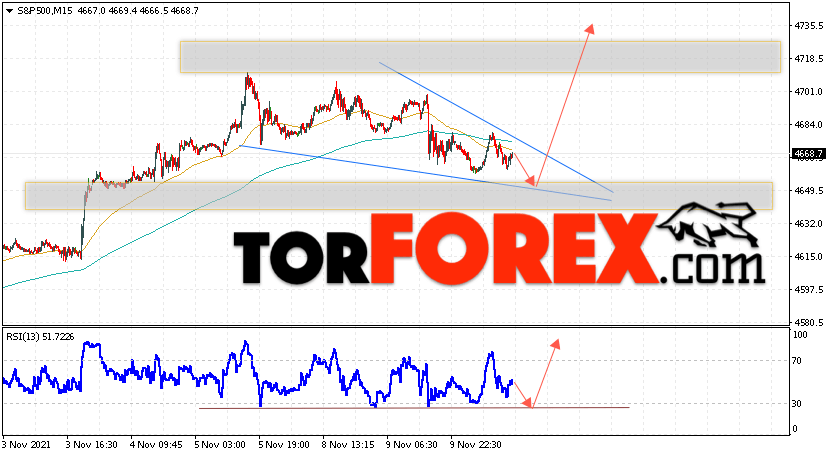Image resolution: width=830 pixels, height=456 pixels.
Task: Select time axis label 9 Nov 22:30
Action: click(x=476, y=444)
